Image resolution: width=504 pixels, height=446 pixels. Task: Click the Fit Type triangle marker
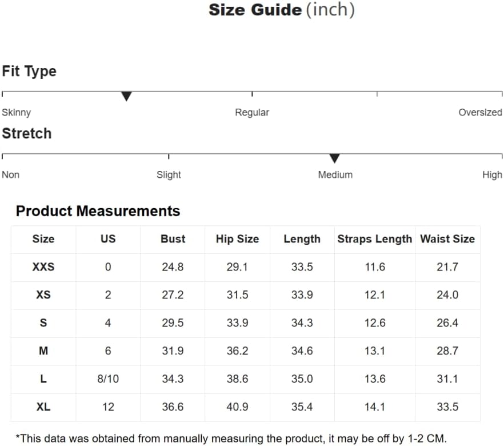point(126,96)
